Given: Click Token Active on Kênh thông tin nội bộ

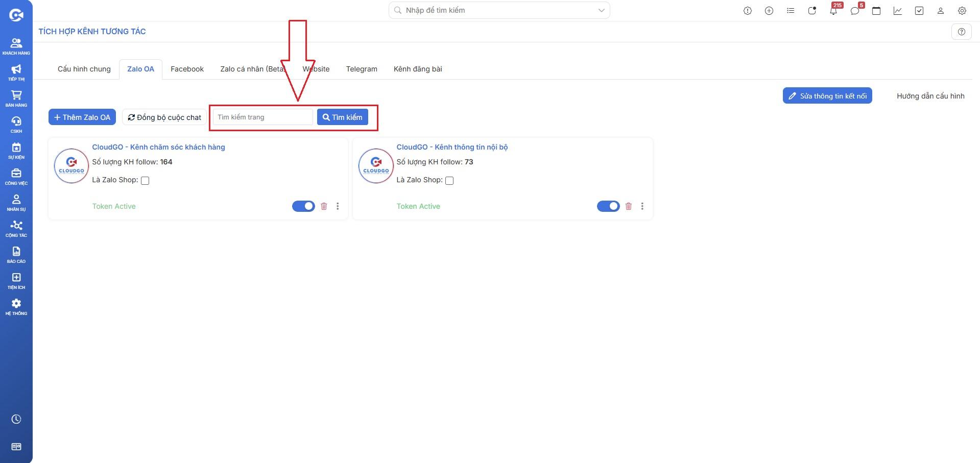Looking at the screenshot, I should pos(418,206).
